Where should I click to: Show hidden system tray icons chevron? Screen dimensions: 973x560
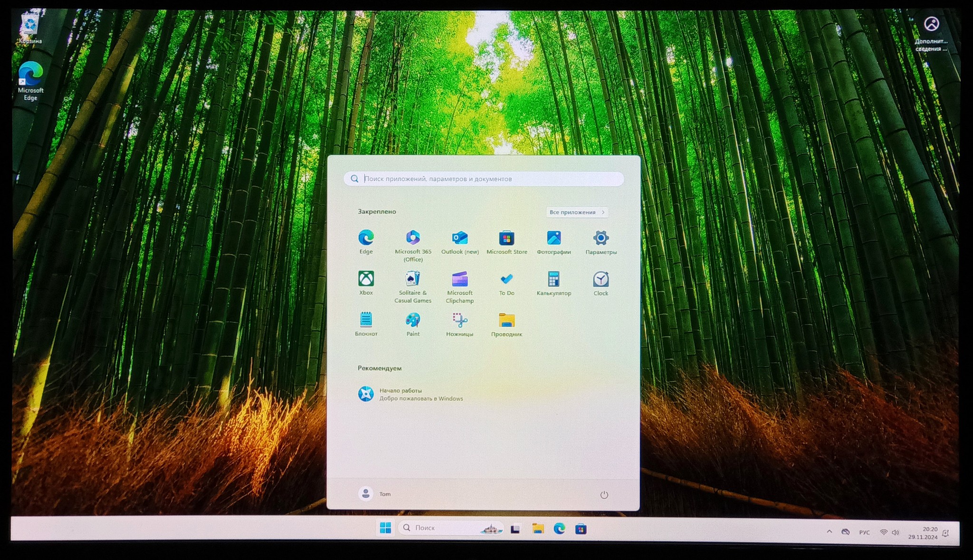click(x=829, y=532)
